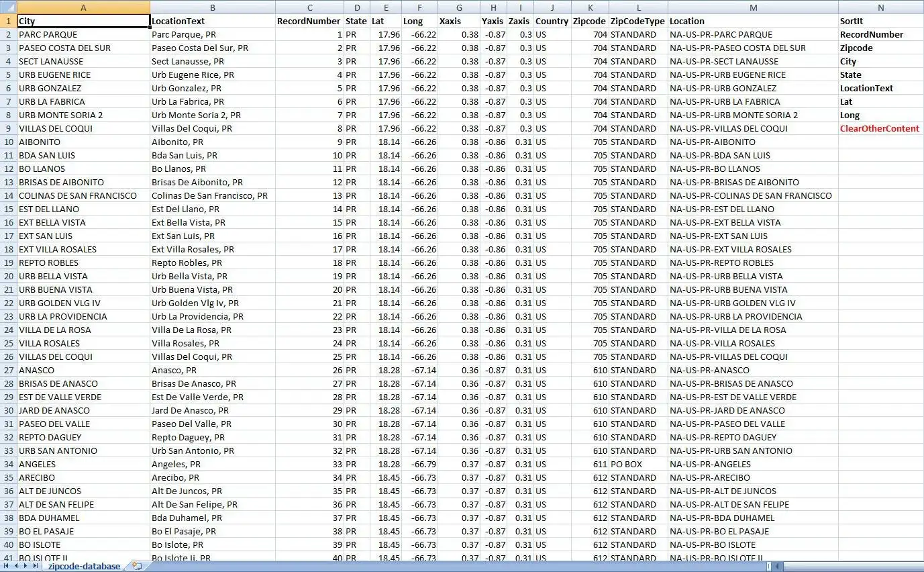Select cell NA-US-PR-URB GOLDEN VLG IV
The image size is (924, 572).
point(753,303)
